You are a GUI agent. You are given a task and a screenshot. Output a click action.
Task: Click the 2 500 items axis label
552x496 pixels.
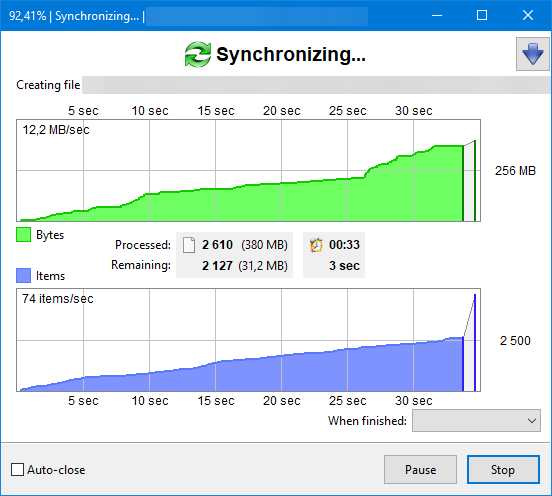(515, 341)
